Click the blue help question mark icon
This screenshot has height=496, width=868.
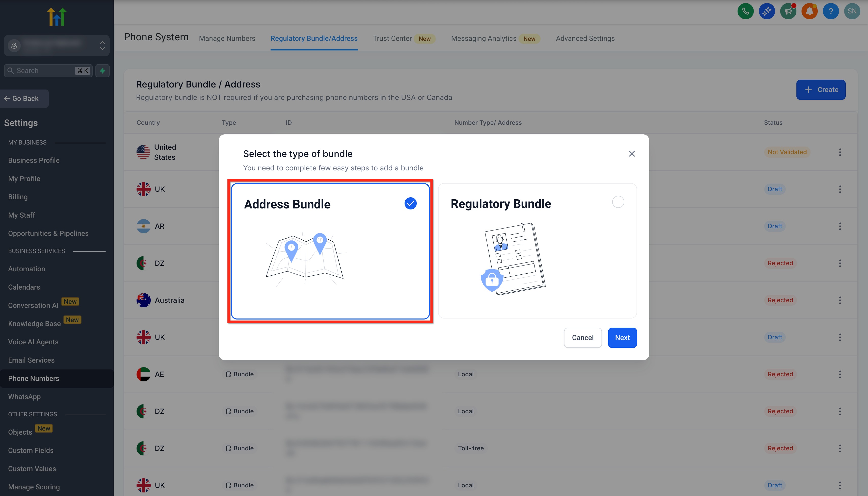(x=830, y=11)
